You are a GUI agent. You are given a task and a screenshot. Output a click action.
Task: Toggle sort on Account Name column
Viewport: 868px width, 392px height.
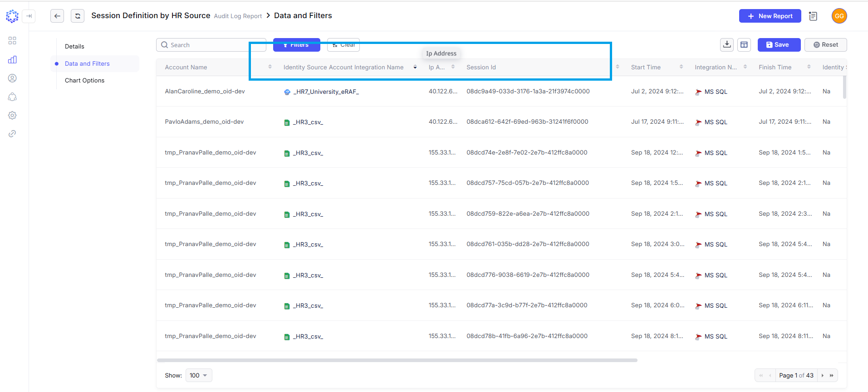(x=270, y=67)
